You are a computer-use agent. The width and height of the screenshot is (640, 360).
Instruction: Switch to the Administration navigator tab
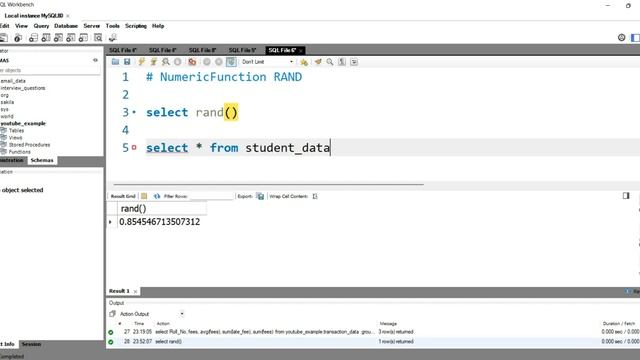coord(12,160)
